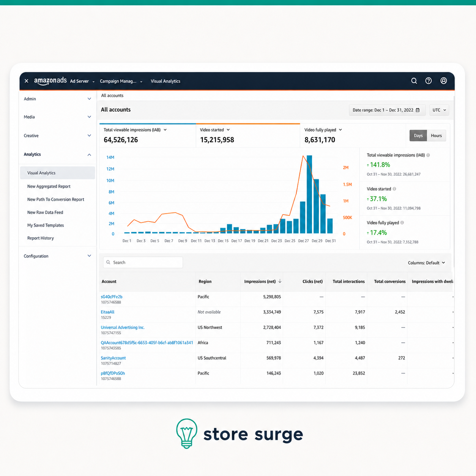Open account sG40cPFe2b
476x476 pixels.
112,297
